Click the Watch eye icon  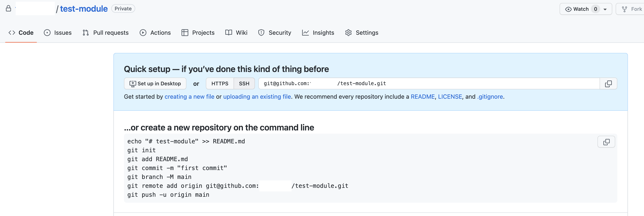pyautogui.click(x=568, y=9)
